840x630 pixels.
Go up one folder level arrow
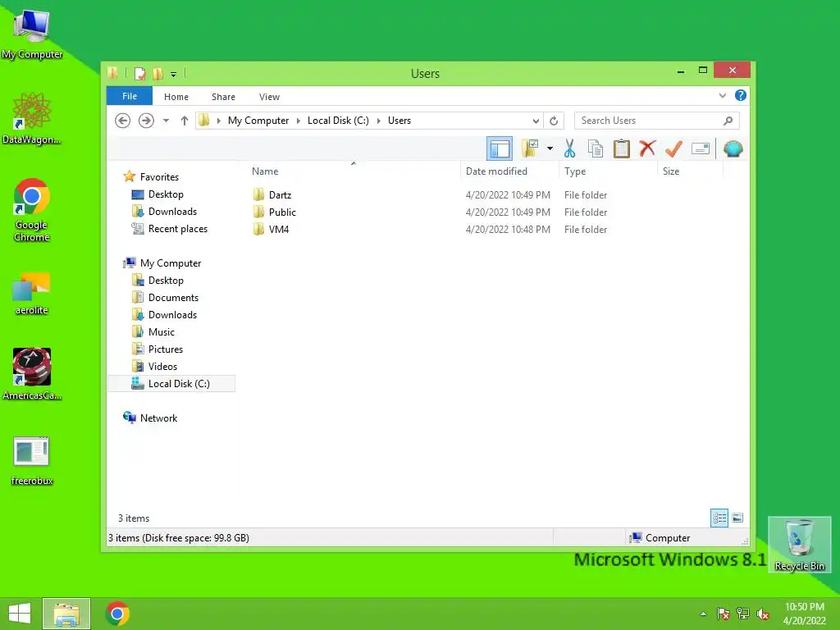click(x=185, y=121)
